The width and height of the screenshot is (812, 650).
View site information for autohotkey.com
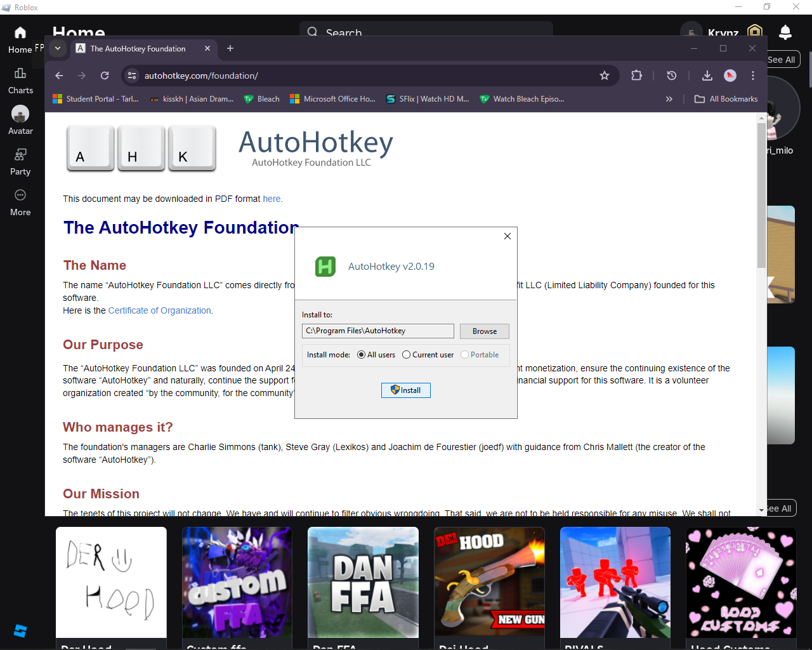pyautogui.click(x=132, y=76)
